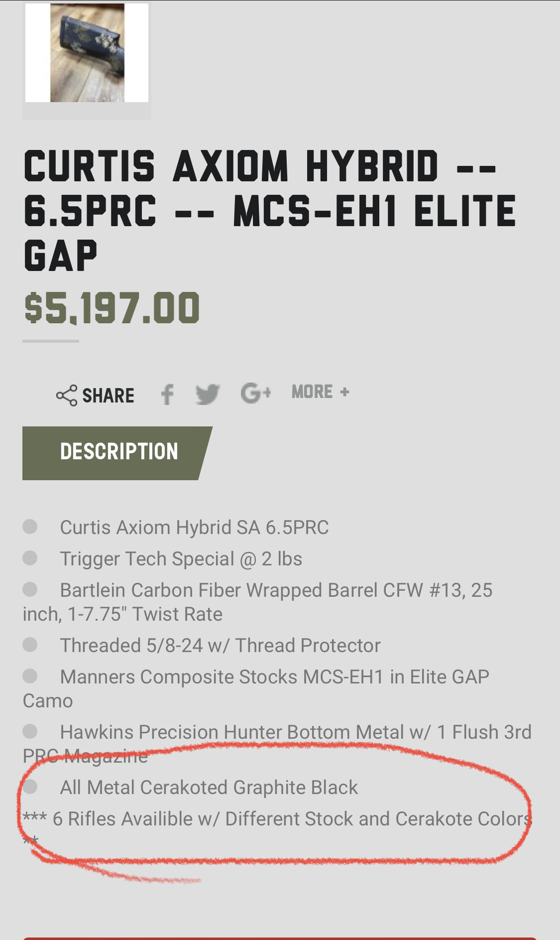Click Trigger Tech Special @ 2 lbs text
Screen dimensions: 560x940
[x=181, y=559]
